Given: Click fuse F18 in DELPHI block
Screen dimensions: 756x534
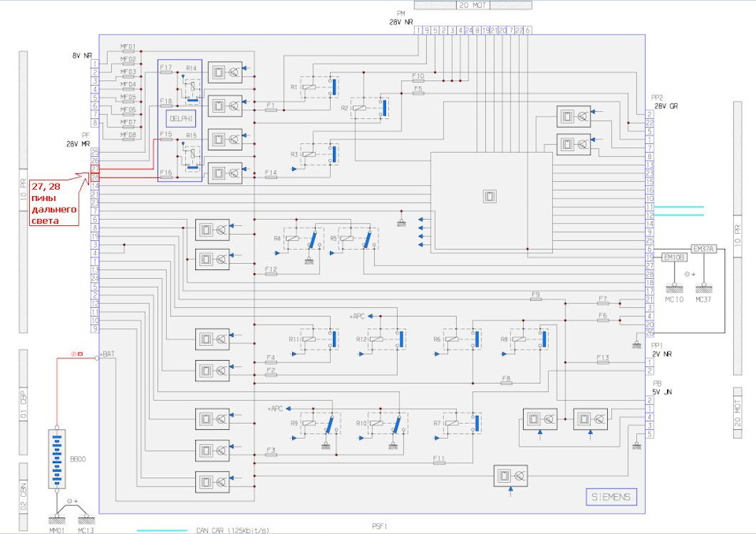Looking at the screenshot, I should (166, 106).
